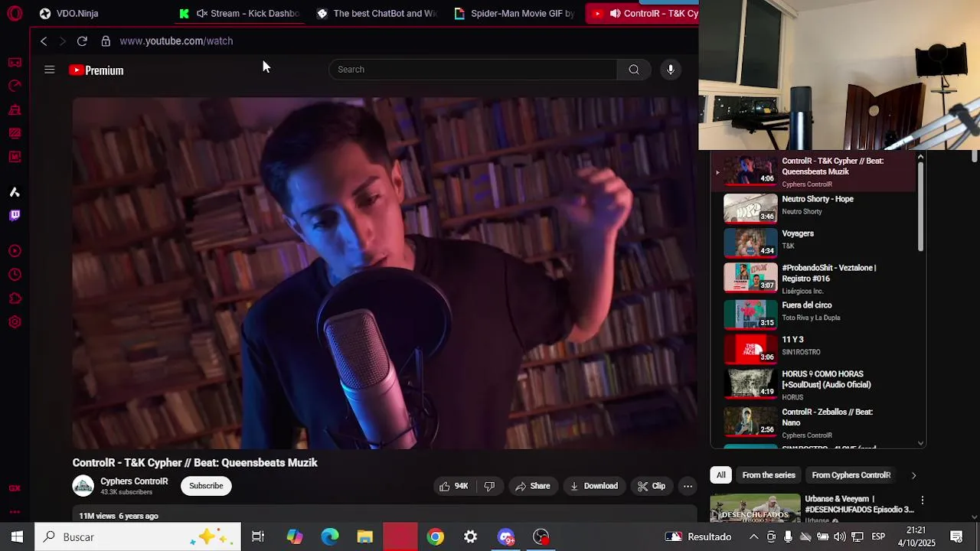Select the All filter chip

click(721, 475)
